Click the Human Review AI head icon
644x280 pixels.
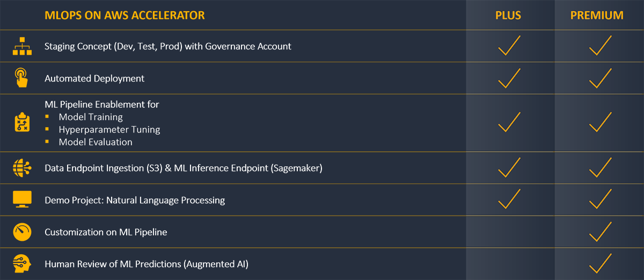tap(23, 264)
